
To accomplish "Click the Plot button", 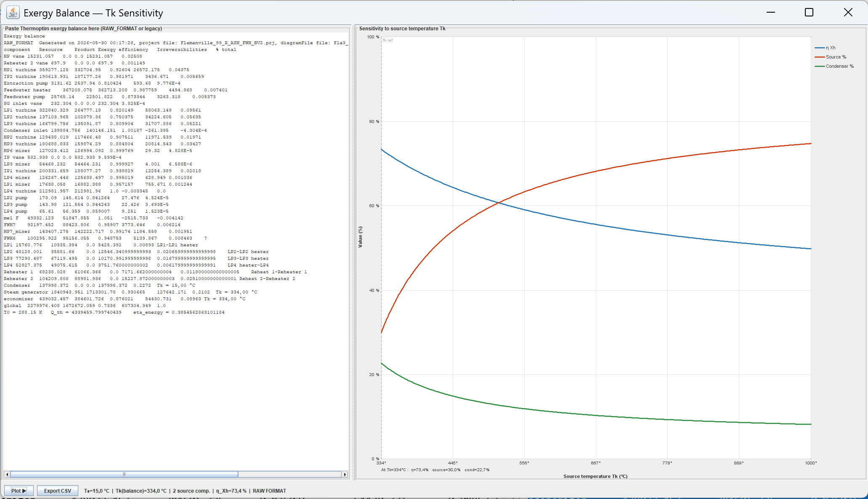I will pyautogui.click(x=19, y=491).
